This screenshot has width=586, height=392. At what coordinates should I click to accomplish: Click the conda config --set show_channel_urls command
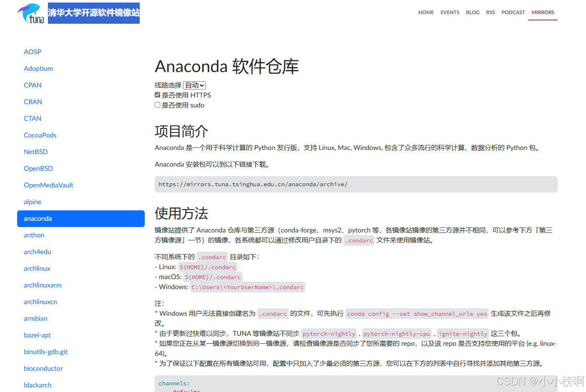pos(417,314)
